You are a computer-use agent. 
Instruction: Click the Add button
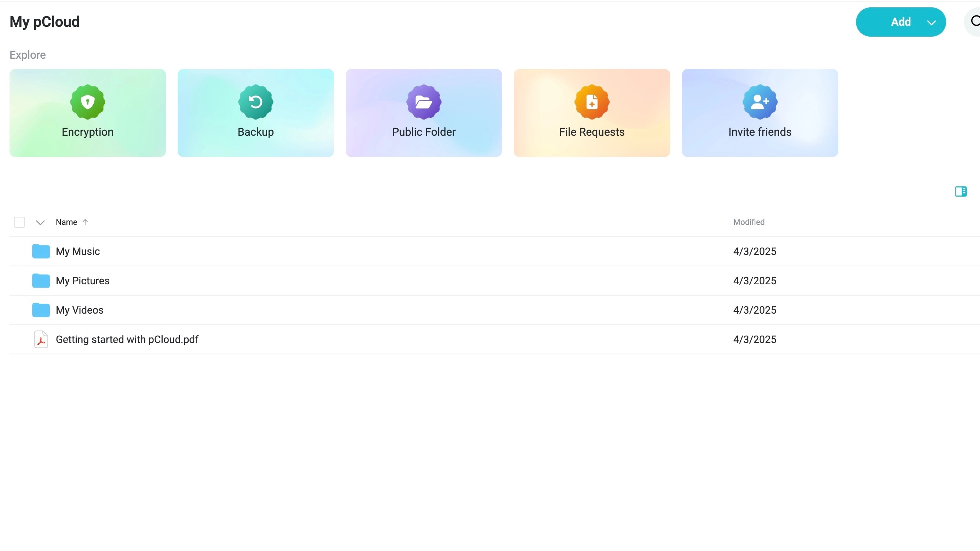[x=900, y=22]
